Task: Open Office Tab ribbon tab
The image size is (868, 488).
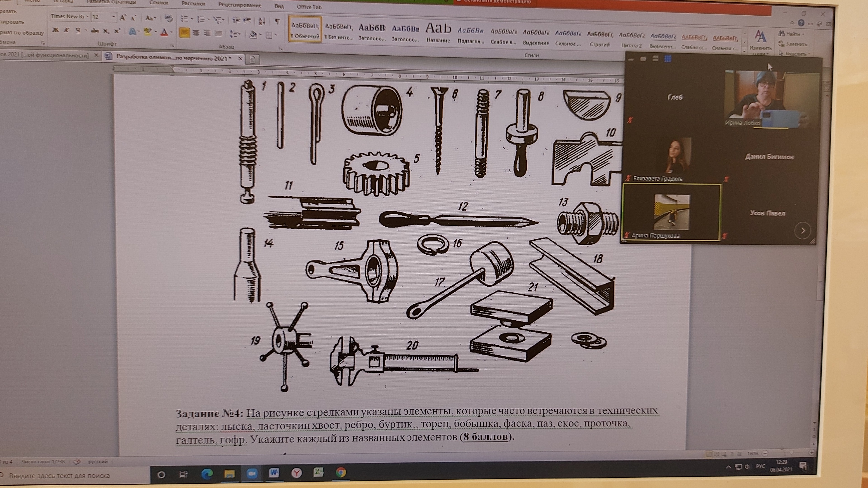Action: (309, 7)
